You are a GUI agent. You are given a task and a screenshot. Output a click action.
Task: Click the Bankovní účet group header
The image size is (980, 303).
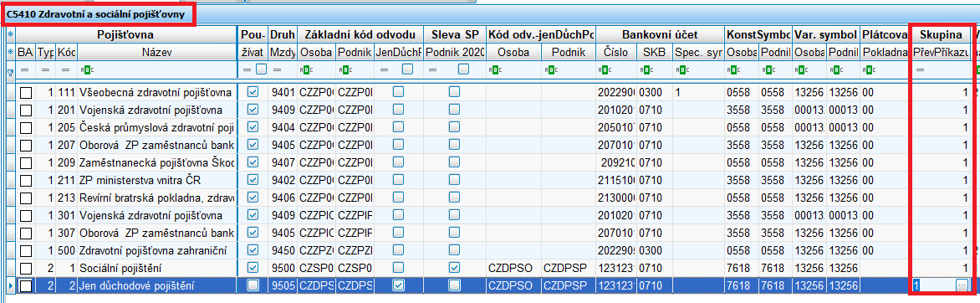[x=659, y=34]
